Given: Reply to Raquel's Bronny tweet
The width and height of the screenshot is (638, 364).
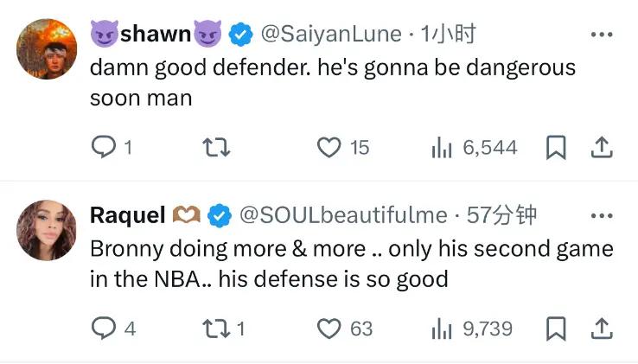Looking at the screenshot, I should tap(104, 329).
